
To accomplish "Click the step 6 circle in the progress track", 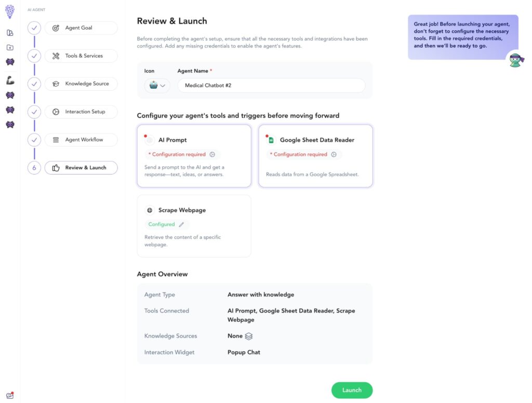I will coord(34,167).
